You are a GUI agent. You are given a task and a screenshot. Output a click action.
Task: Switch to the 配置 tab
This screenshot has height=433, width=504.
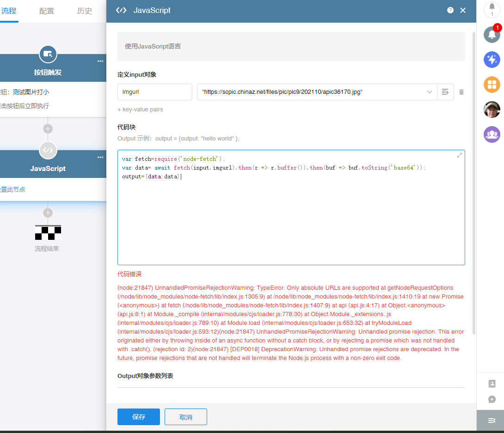click(47, 11)
